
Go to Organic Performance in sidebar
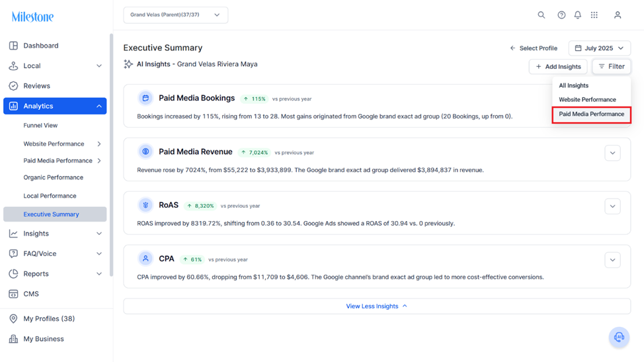(53, 177)
